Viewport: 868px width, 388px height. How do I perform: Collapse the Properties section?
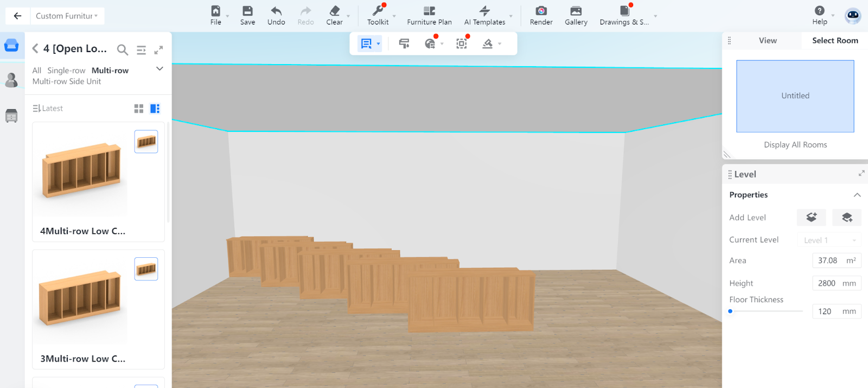(x=857, y=195)
